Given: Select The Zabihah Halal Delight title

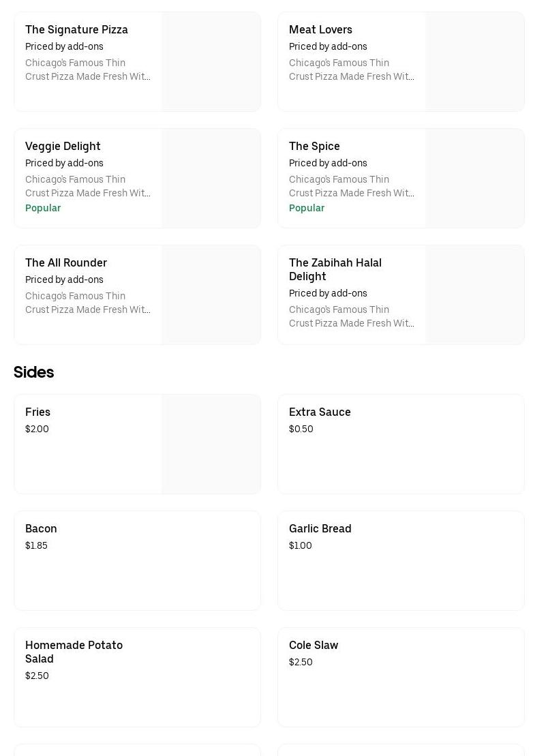Looking at the screenshot, I should pyautogui.click(x=335, y=269).
